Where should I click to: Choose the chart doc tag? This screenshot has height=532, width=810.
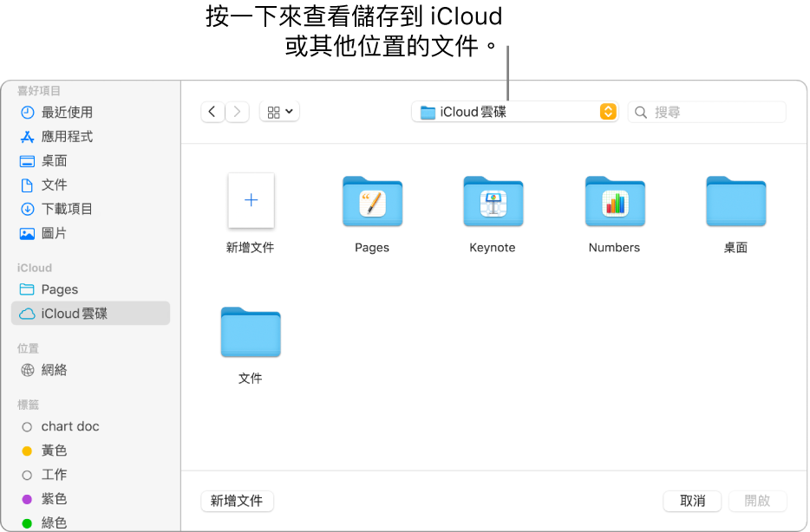point(90,427)
